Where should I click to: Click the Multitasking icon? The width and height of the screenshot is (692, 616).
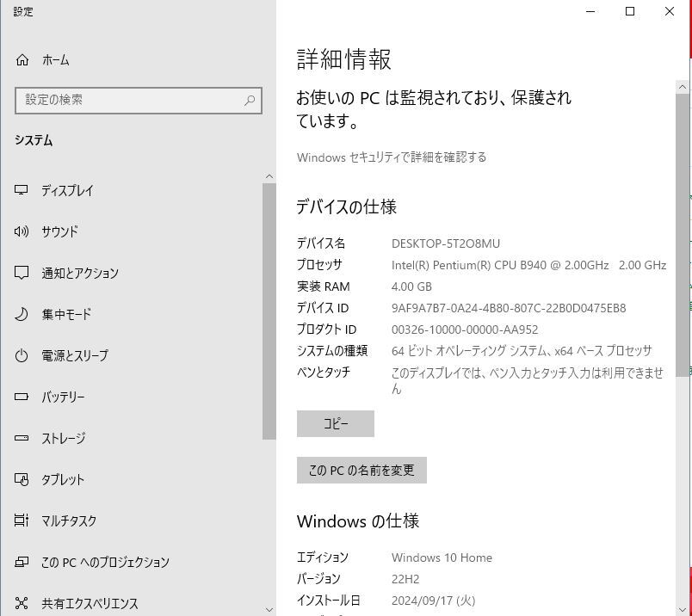22,521
